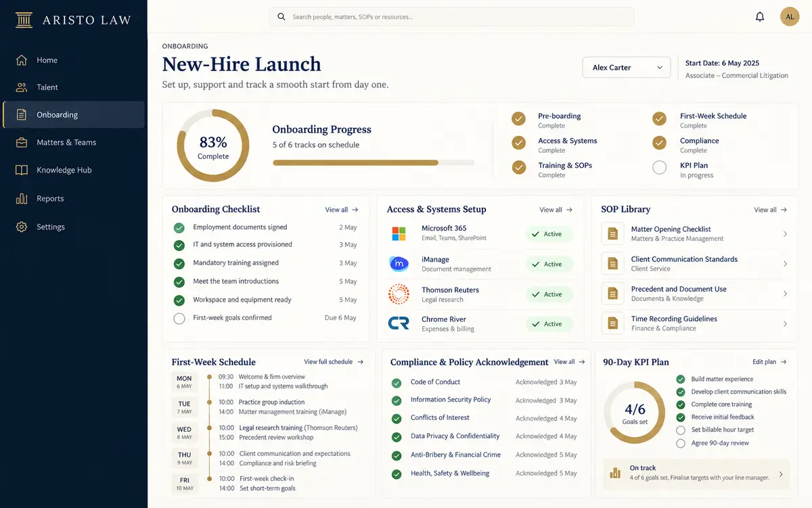Viewport: 812px width, 508px height.
Task: Open View full schedule link
Action: click(x=334, y=362)
